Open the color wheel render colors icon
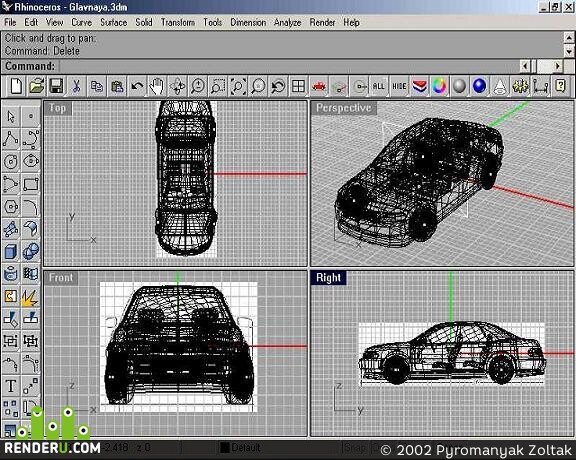Screen dimensions: 576x460 pyautogui.click(x=439, y=86)
